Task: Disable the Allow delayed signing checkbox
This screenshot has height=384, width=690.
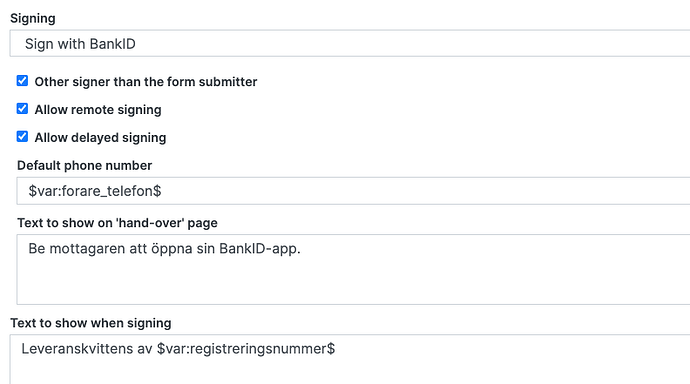Action: (x=22, y=137)
